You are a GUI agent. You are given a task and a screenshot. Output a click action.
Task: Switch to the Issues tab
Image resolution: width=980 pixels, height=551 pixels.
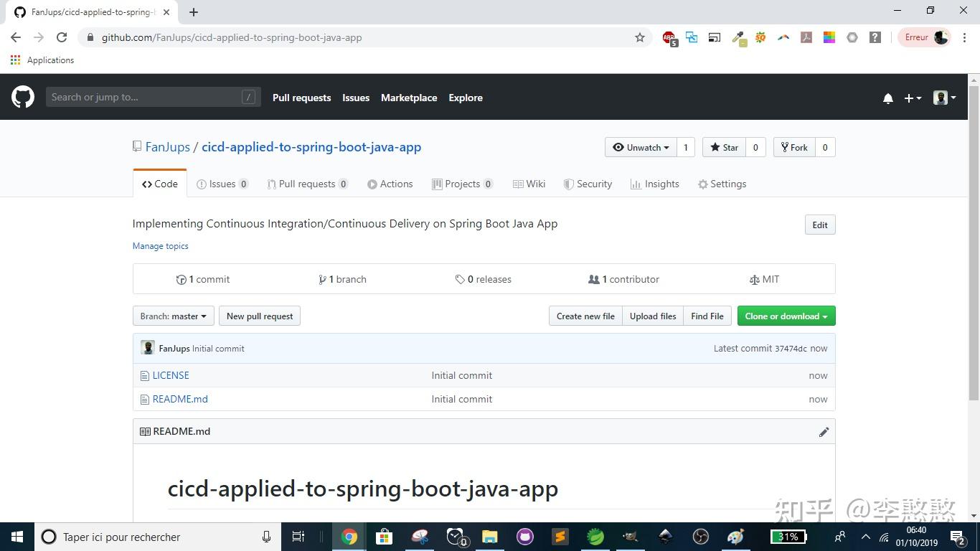(222, 184)
